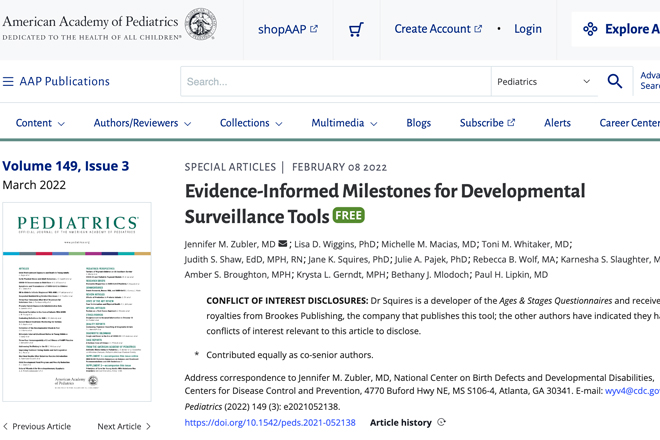Viewport: 660px width, 440px height.
Task: Click the green FREE badge
Action: (x=349, y=215)
